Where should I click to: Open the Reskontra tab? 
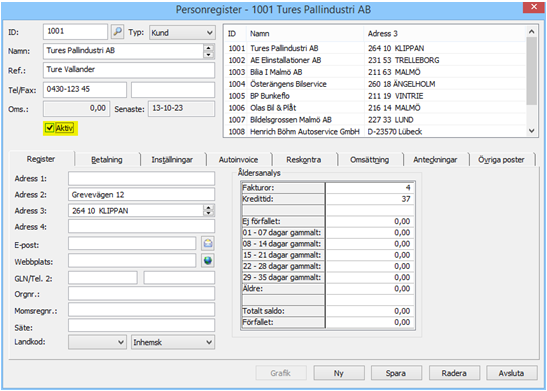[x=304, y=160]
